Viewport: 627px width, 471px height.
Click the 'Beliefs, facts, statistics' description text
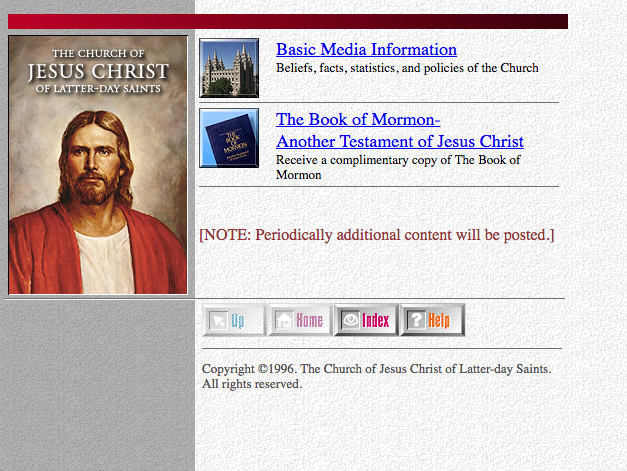pyautogui.click(x=407, y=68)
